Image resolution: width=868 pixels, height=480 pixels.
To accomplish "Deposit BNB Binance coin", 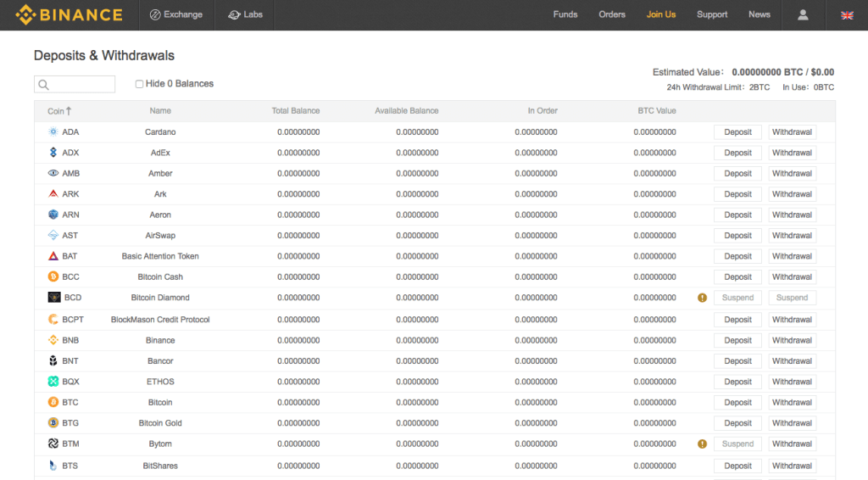I will pos(738,340).
